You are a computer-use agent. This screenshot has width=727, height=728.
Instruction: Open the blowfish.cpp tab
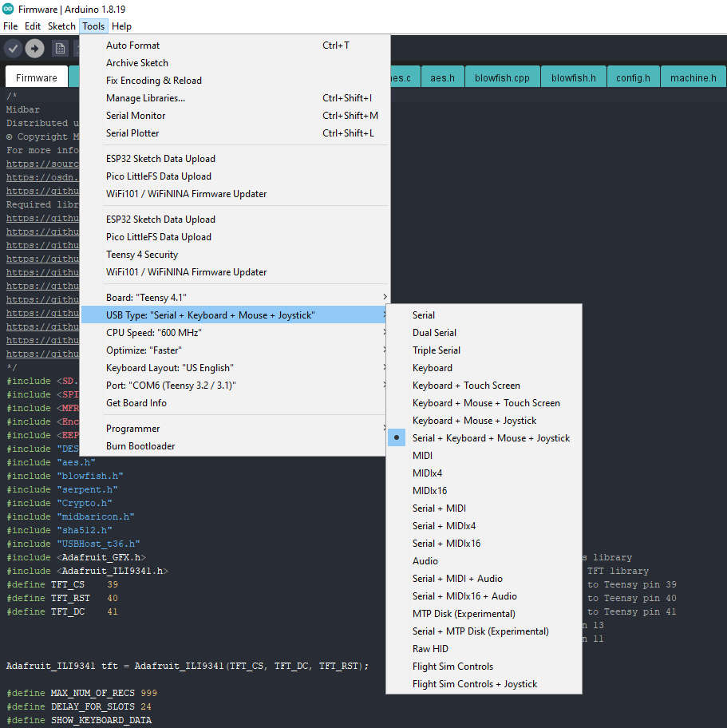tap(502, 77)
